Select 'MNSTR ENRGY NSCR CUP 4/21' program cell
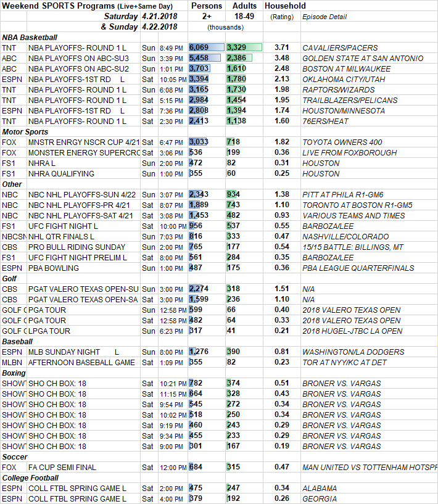The width and height of the screenshot is (438, 504). [x=84, y=143]
